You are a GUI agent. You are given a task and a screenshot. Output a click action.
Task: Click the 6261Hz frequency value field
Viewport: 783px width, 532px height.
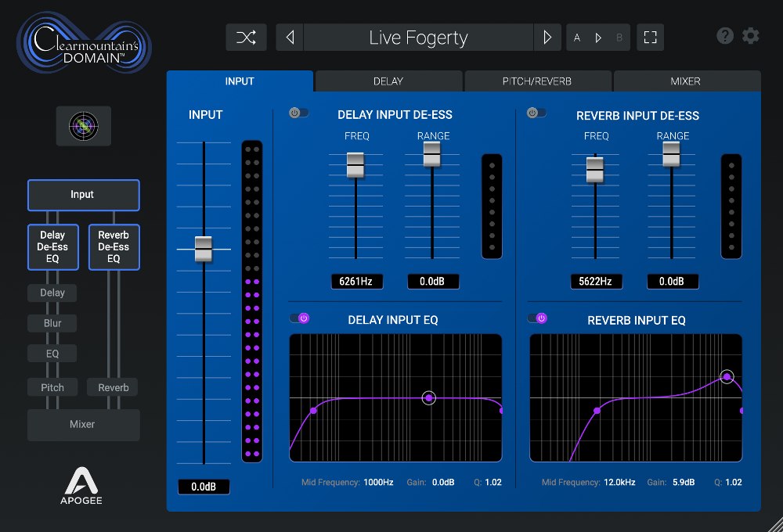357,282
